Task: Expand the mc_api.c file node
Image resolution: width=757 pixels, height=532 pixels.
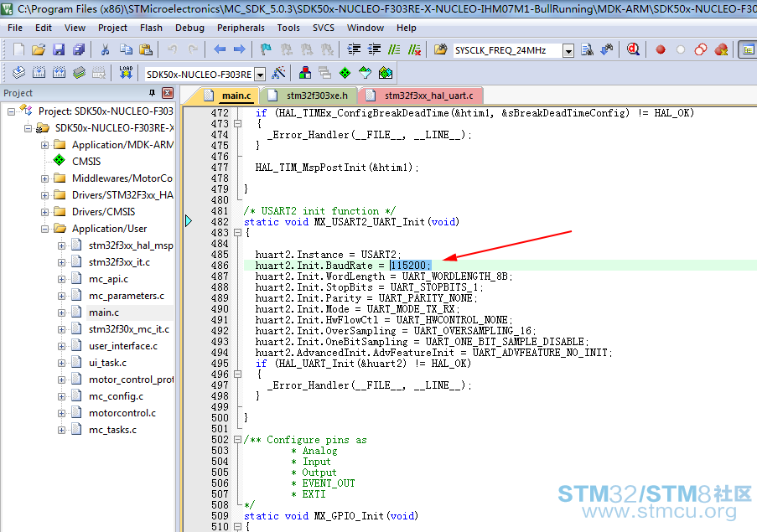Action: click(61, 279)
